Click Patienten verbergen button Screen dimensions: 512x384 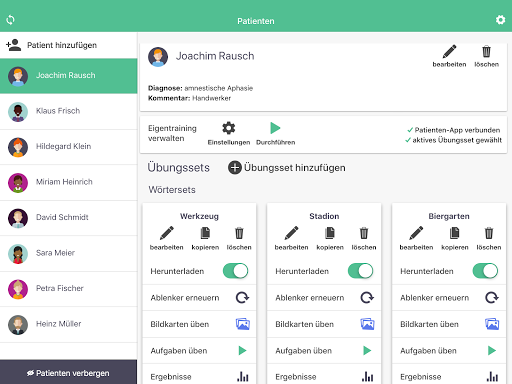click(68, 372)
